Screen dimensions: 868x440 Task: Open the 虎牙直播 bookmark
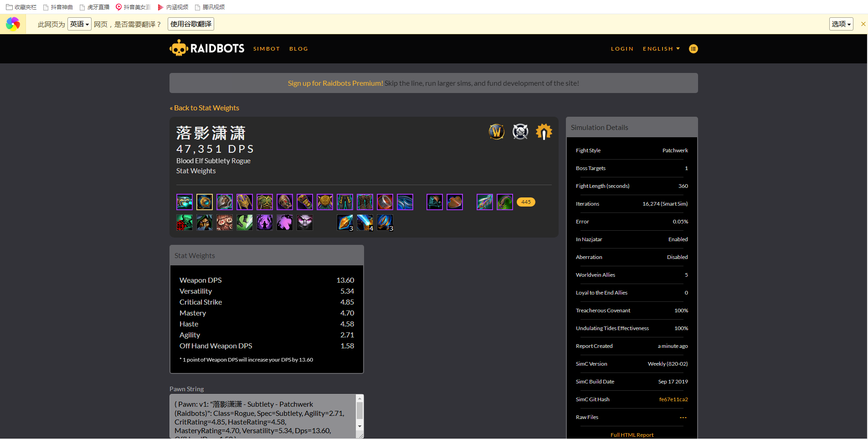point(94,7)
